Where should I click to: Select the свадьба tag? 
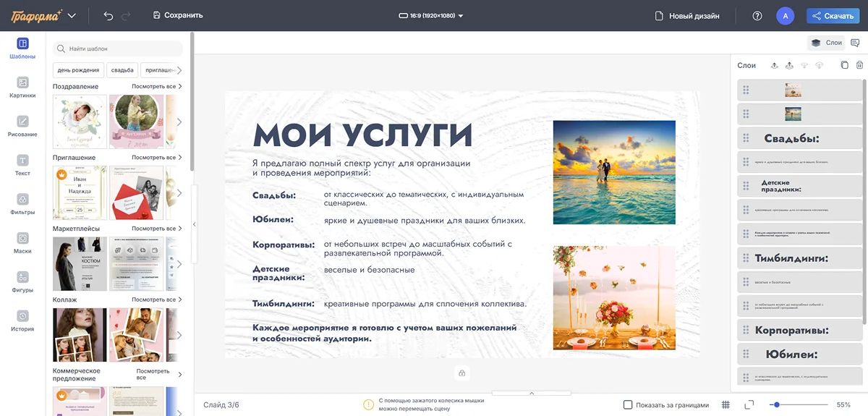click(x=123, y=70)
